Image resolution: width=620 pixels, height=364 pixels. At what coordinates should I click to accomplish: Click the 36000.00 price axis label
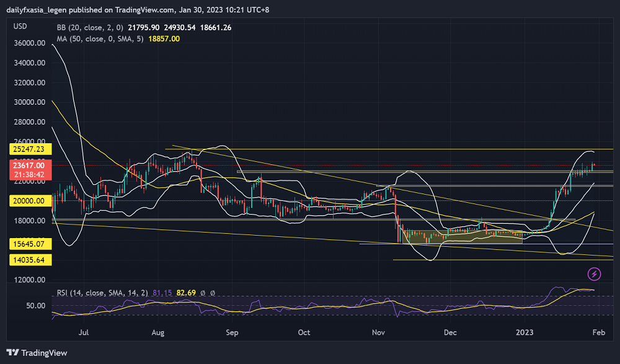(29, 43)
